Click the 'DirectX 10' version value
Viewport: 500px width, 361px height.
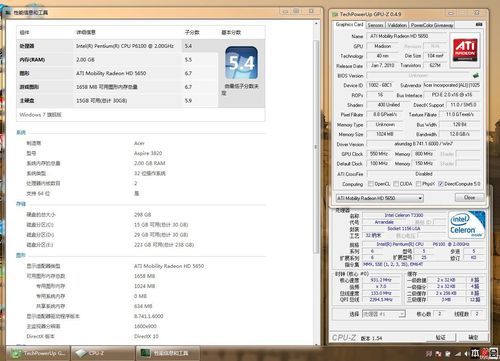(x=146, y=336)
